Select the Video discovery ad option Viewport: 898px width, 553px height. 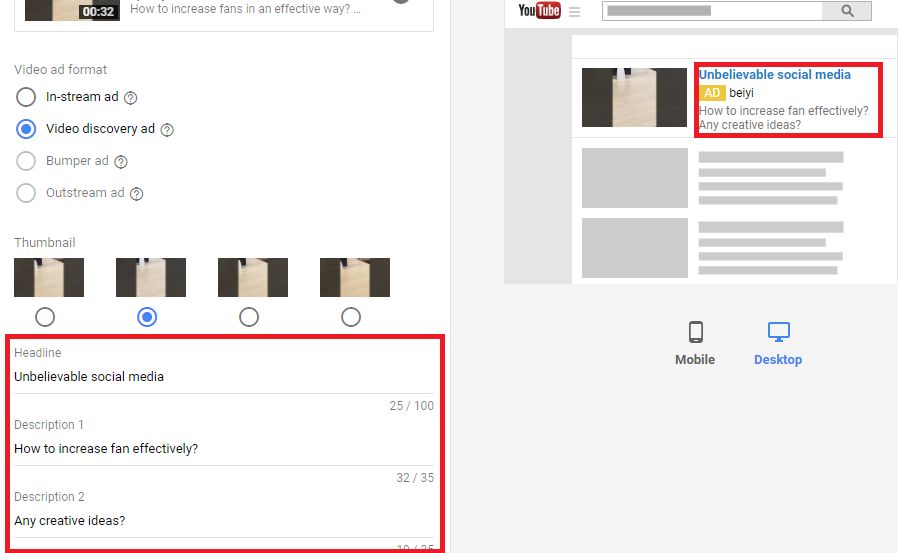(x=26, y=129)
